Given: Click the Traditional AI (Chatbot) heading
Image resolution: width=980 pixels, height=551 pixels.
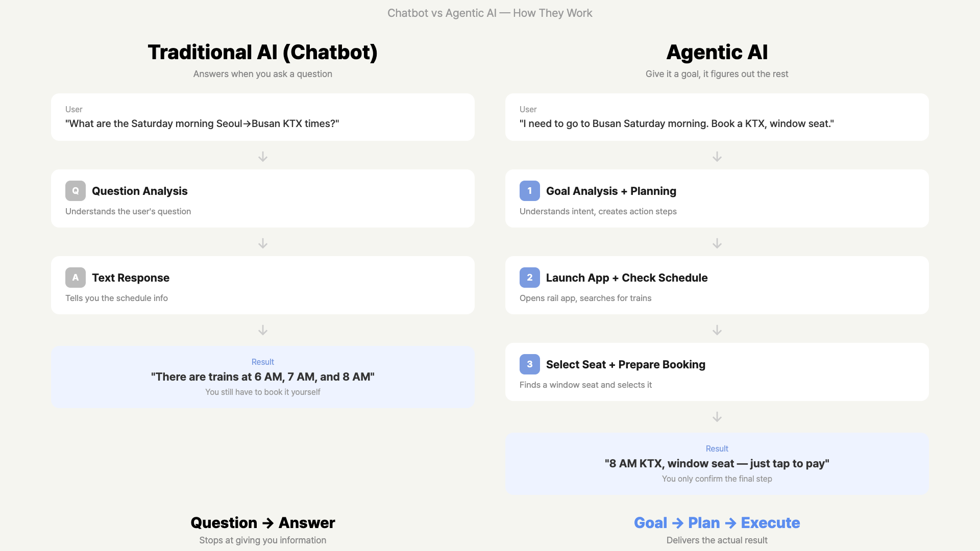Looking at the screenshot, I should [263, 52].
